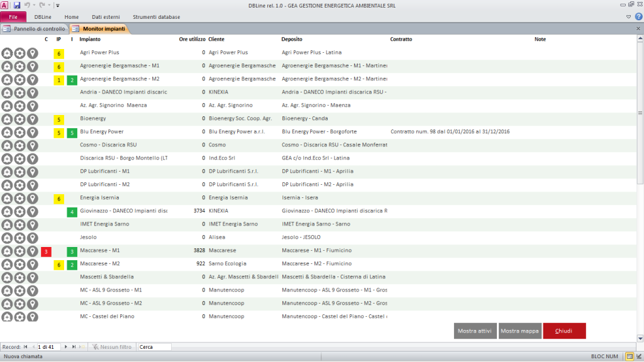Go to the last record
The height and width of the screenshot is (362, 644).
[74, 347]
